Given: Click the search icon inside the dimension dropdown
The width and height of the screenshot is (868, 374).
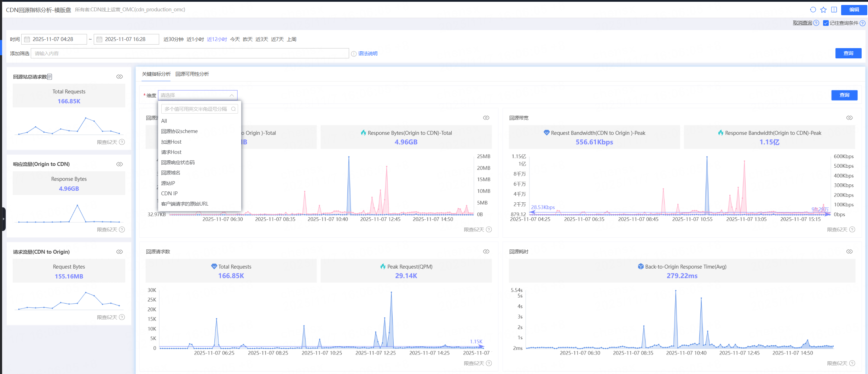Looking at the screenshot, I should click(x=233, y=109).
